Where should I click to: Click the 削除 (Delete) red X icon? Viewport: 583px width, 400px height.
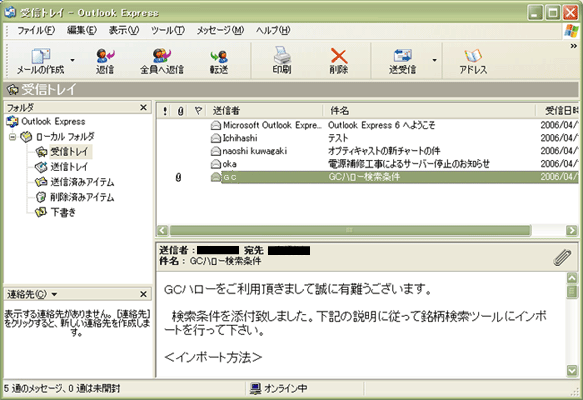click(339, 57)
